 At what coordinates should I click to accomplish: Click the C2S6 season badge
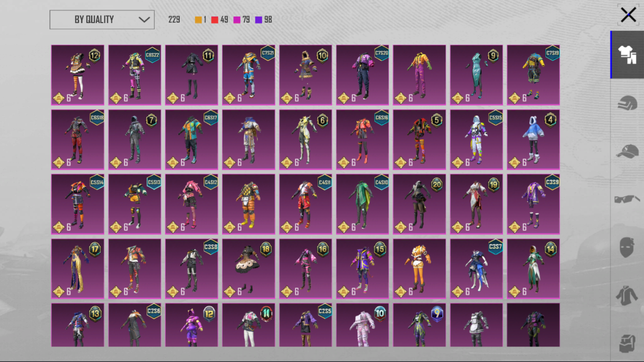pyautogui.click(x=154, y=311)
